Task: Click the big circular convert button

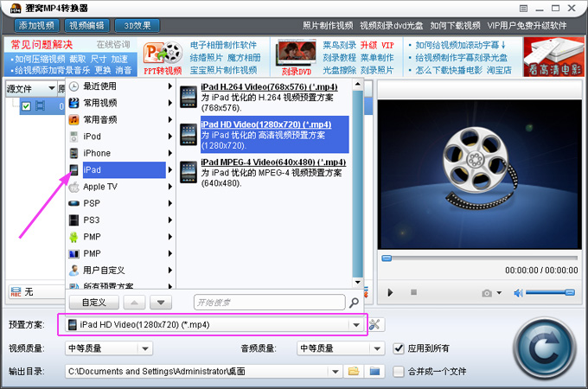Action: click(x=544, y=348)
